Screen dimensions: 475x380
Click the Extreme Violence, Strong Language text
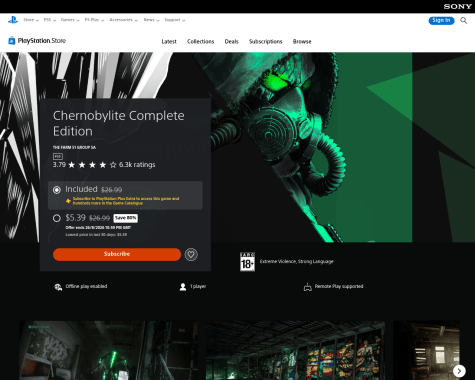[x=297, y=262]
